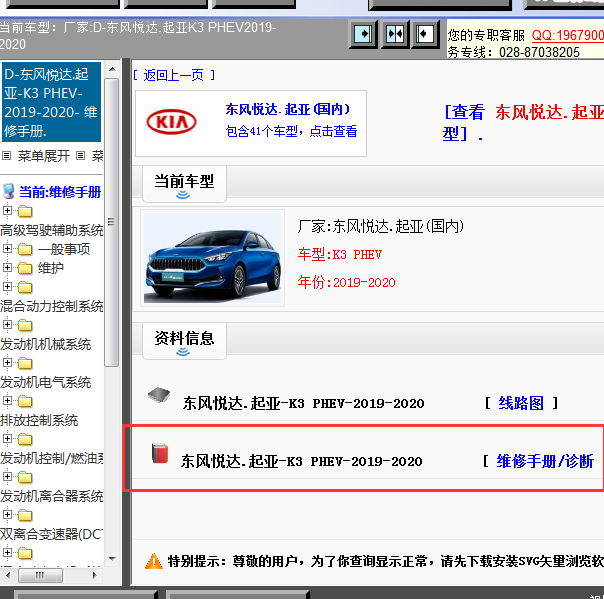The width and height of the screenshot is (604, 599).
Task: Click the right-arrow panel layout icon
Action: [x=363, y=35]
